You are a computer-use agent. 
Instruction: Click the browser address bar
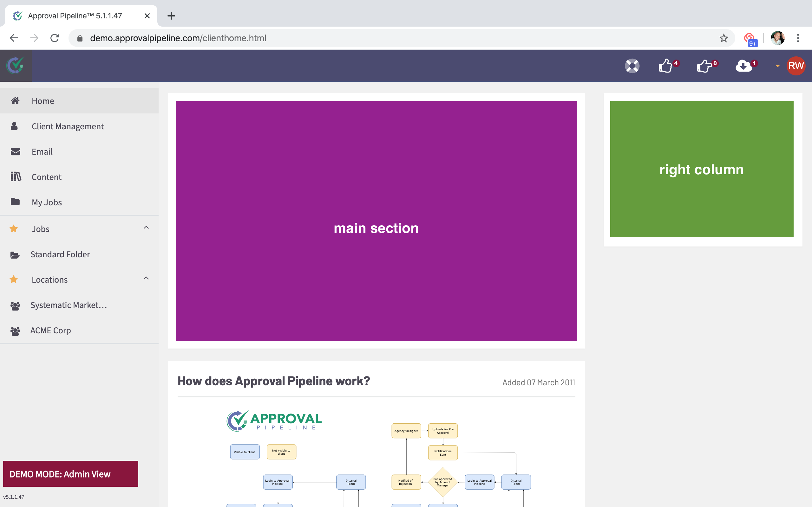tap(235, 38)
